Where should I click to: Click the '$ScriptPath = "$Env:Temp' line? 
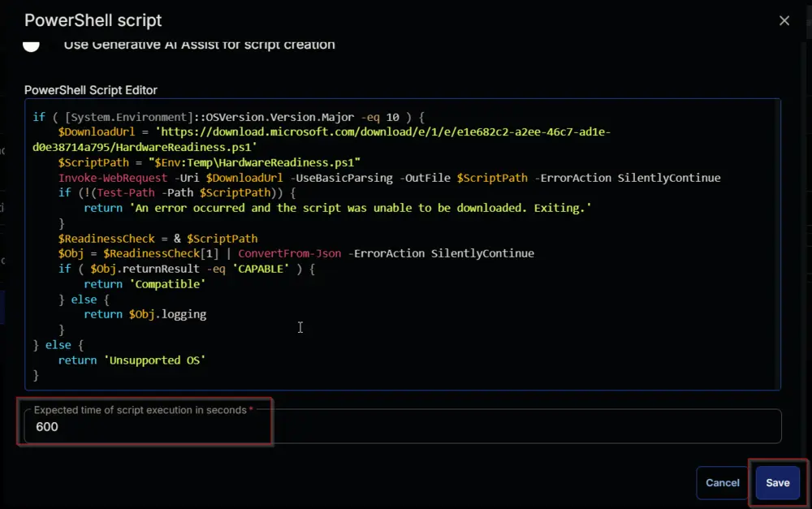click(209, 162)
